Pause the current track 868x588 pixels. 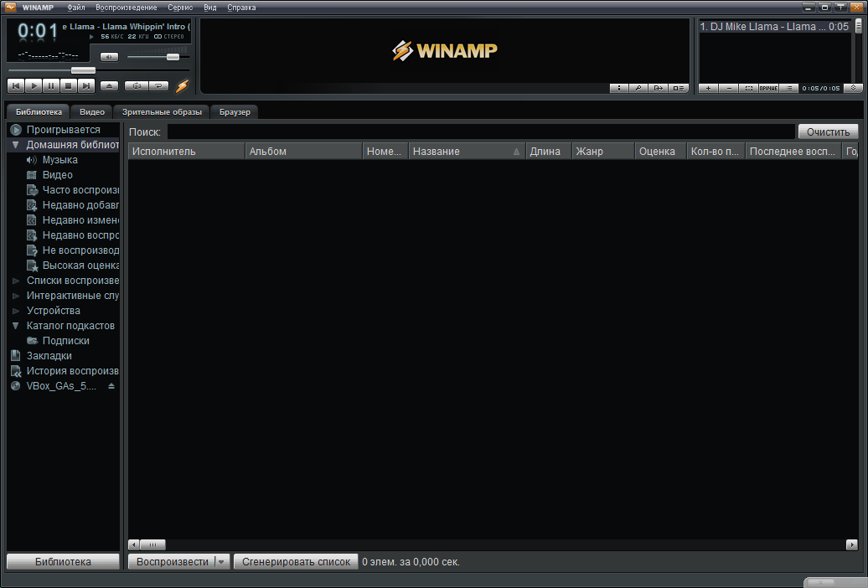[51, 85]
